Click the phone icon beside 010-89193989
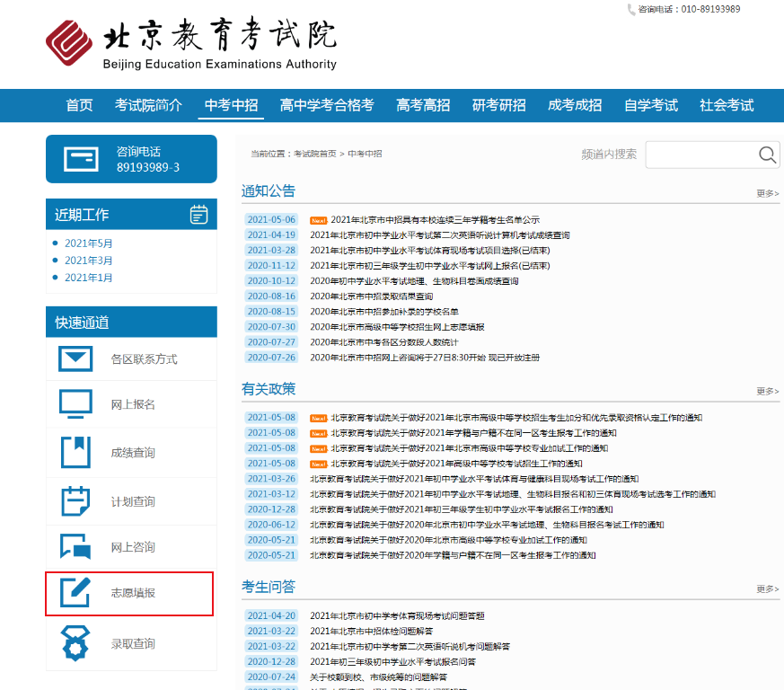This screenshot has width=784, height=690. (x=631, y=10)
